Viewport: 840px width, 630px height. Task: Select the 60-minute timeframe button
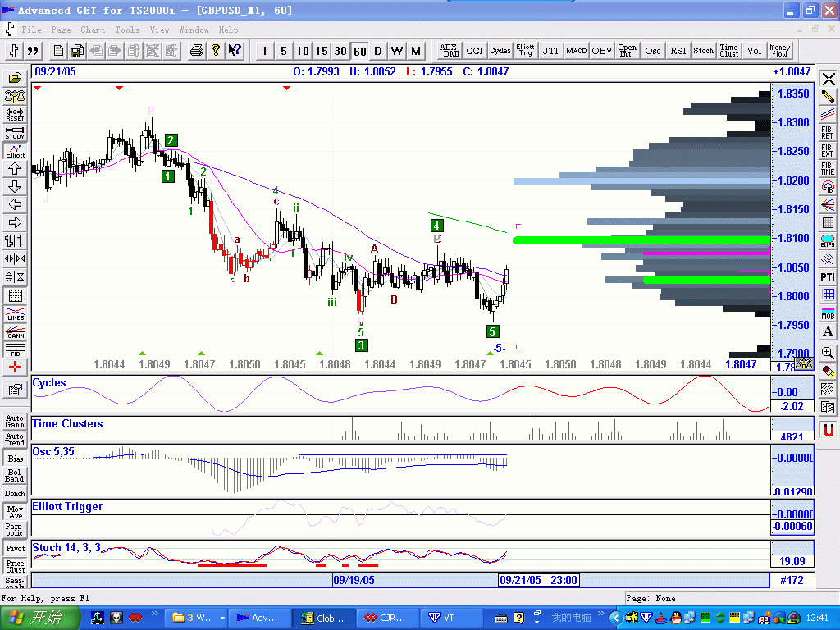tap(359, 51)
